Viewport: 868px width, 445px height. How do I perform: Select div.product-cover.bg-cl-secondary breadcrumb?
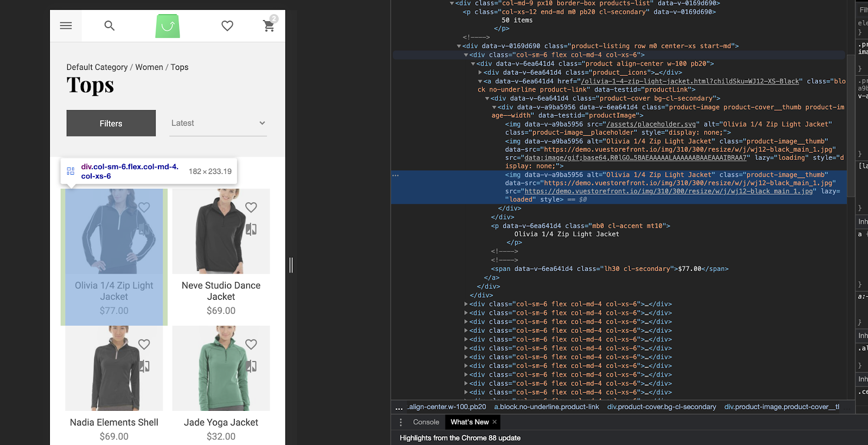[661, 407]
